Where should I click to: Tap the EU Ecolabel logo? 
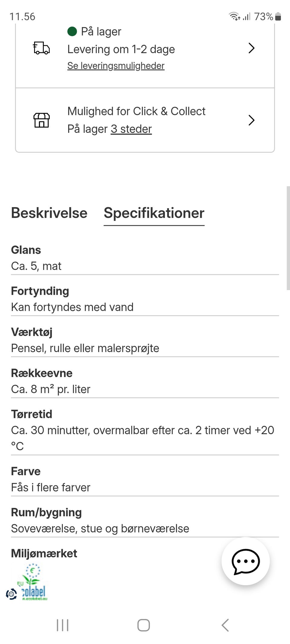(33, 582)
